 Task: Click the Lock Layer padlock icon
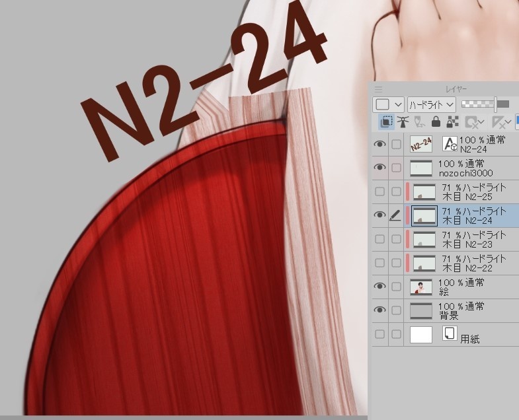point(436,122)
